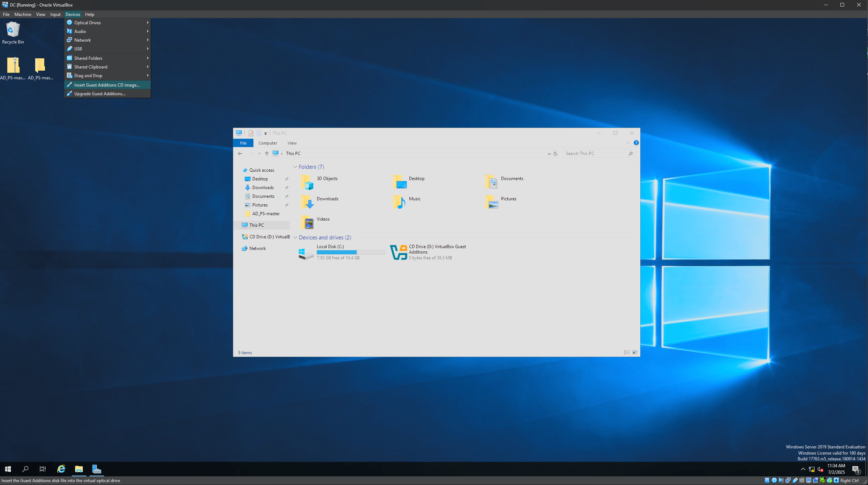Screen dimensions: 868x485
Task: Collapse the Folders (7) group
Action: point(295,167)
